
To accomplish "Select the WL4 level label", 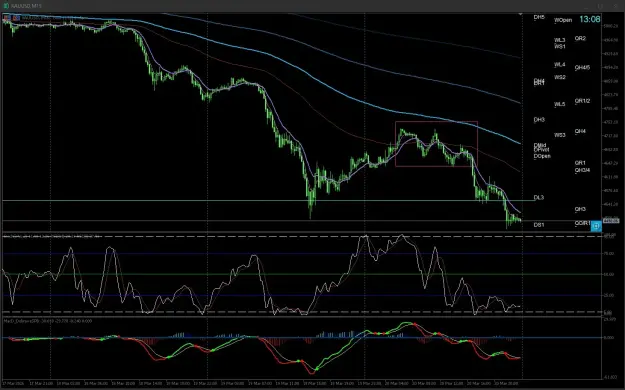I will coord(560,64).
